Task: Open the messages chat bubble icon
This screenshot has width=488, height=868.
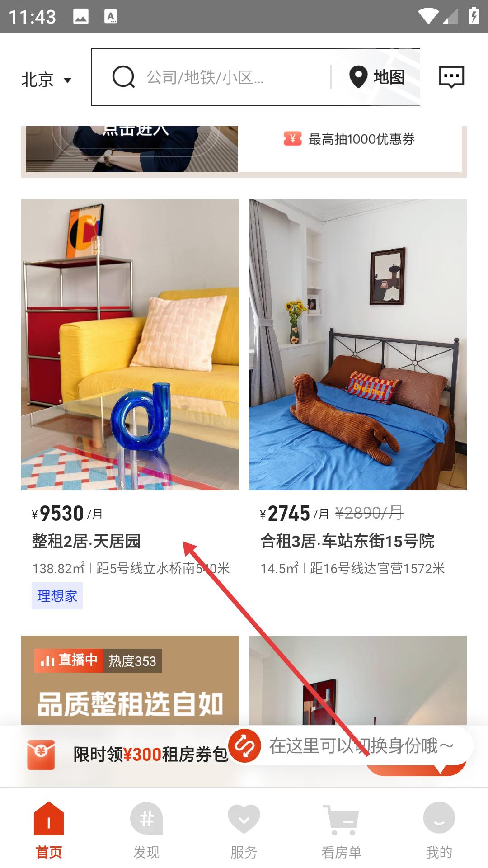Action: [x=451, y=77]
